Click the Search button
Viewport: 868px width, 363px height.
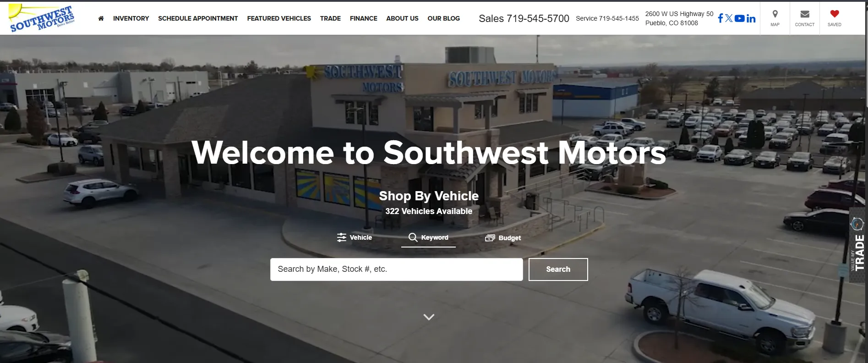(x=558, y=269)
